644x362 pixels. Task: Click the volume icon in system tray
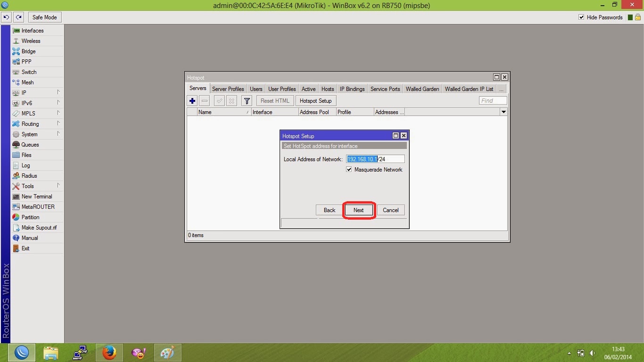pyautogui.click(x=593, y=353)
